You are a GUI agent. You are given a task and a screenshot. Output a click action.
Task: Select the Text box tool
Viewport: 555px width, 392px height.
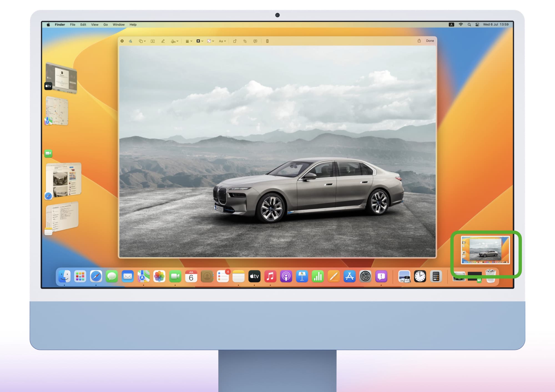tap(153, 41)
